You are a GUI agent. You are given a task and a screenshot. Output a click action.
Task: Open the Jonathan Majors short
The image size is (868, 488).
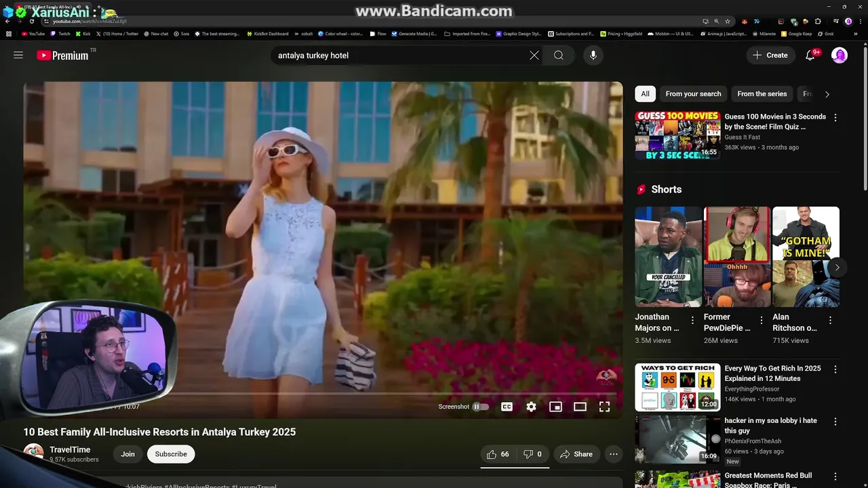[x=669, y=257]
